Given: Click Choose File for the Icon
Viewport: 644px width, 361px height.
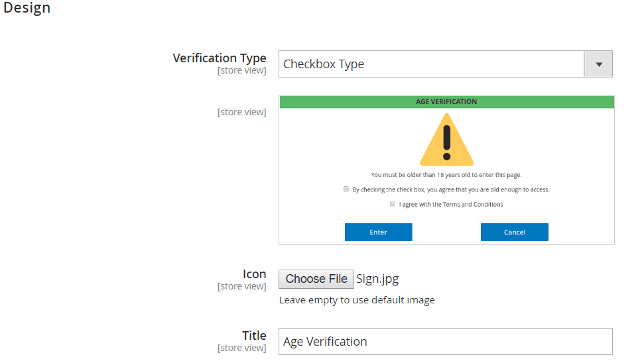Looking at the screenshot, I should (316, 279).
